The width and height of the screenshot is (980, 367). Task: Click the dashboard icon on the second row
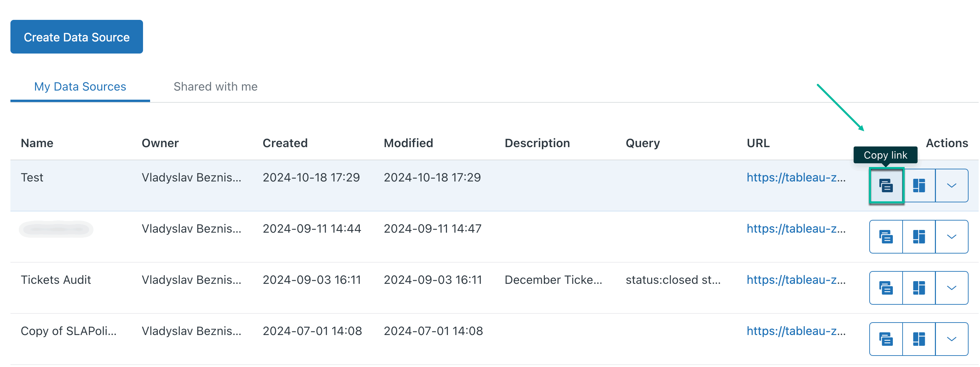click(x=919, y=236)
